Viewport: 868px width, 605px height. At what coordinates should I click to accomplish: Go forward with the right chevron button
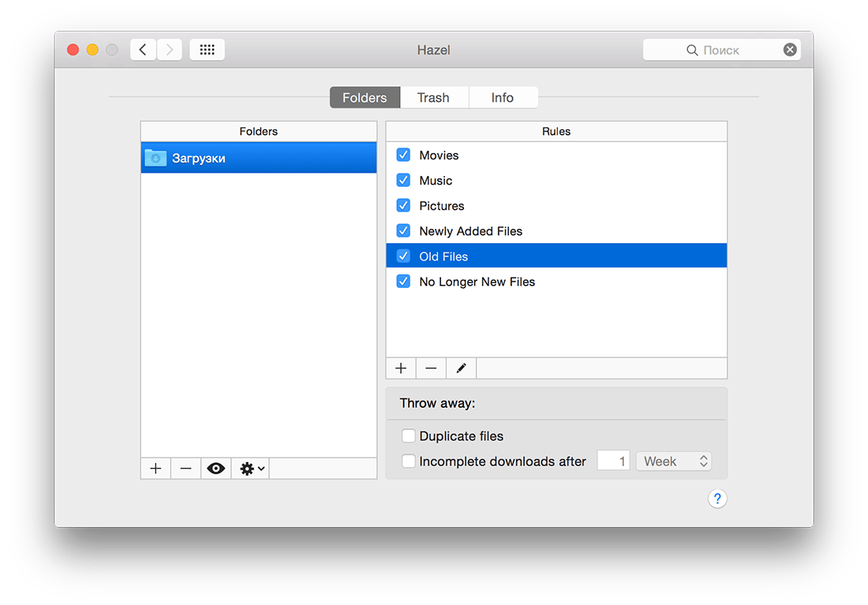[x=170, y=50]
